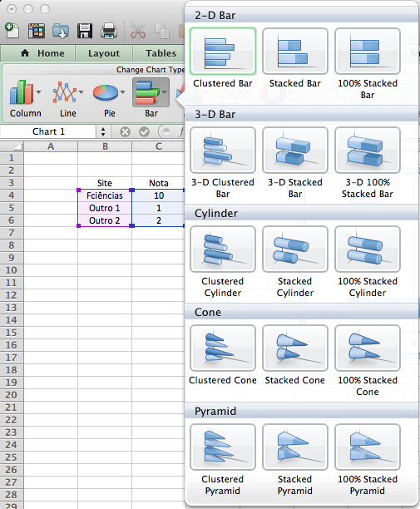Choose the Stacked Cone chart
Viewport: 420px width, 509px height.
(295, 348)
